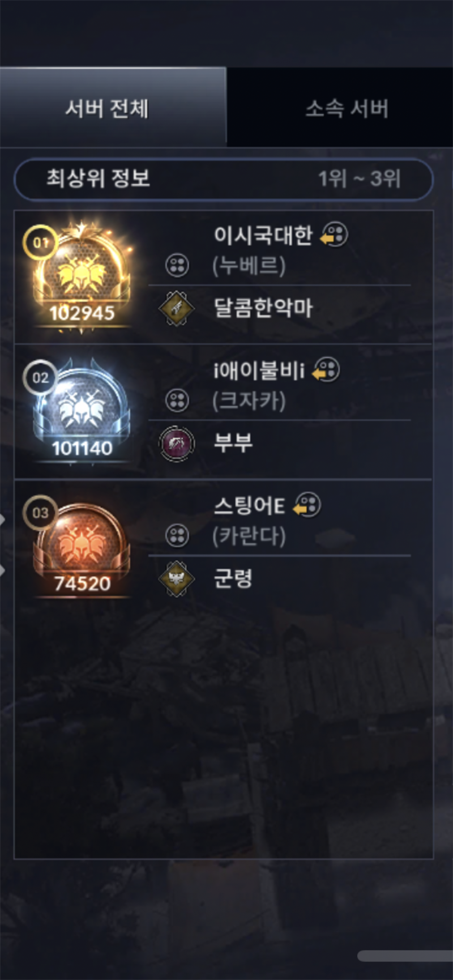Image resolution: width=453 pixels, height=980 pixels.
Task: Select player name 스팅어E
Action: point(249,505)
